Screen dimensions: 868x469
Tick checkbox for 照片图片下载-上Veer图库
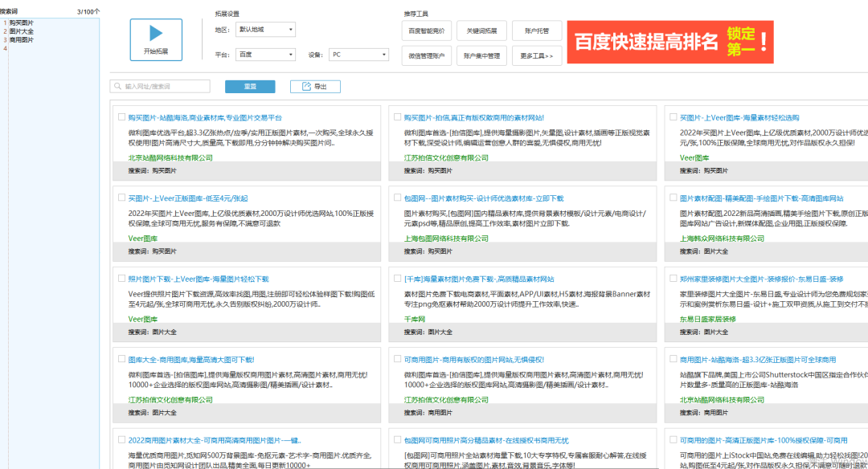pos(121,279)
